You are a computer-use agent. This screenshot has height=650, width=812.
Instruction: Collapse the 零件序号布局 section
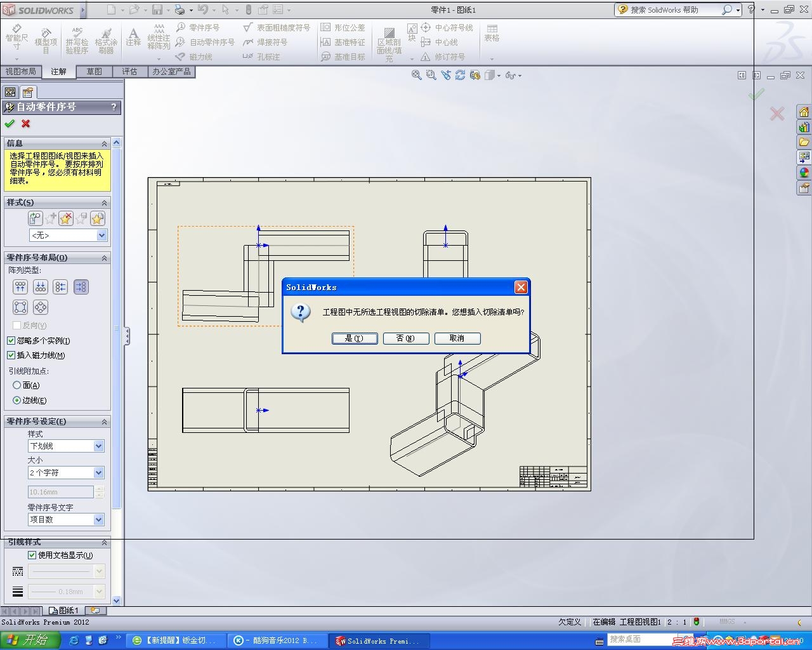coord(105,258)
